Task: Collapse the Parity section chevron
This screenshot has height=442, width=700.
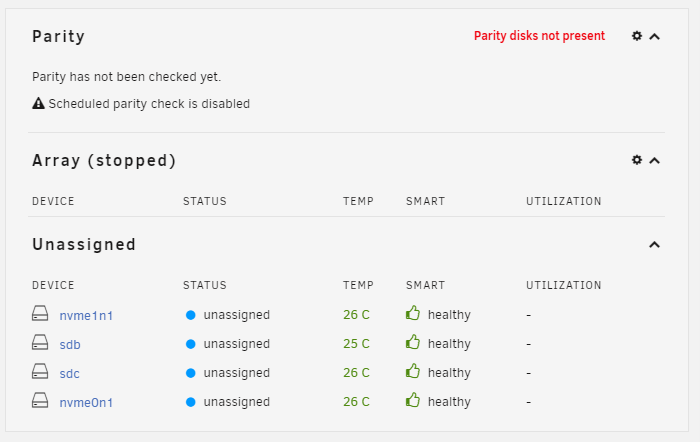Action: tap(654, 37)
